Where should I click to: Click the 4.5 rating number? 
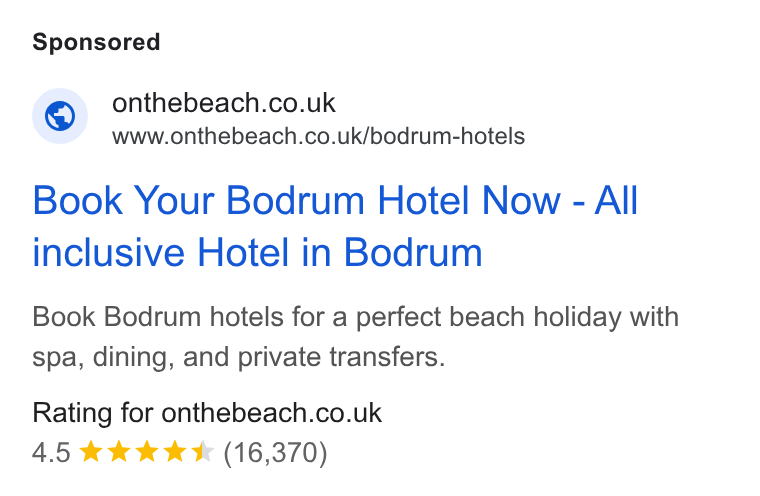point(51,453)
